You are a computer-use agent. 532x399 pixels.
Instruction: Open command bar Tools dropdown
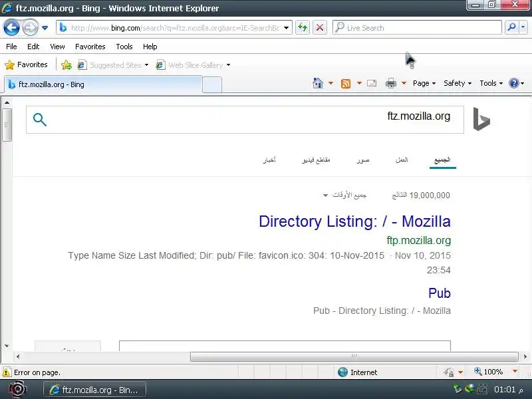[491, 83]
